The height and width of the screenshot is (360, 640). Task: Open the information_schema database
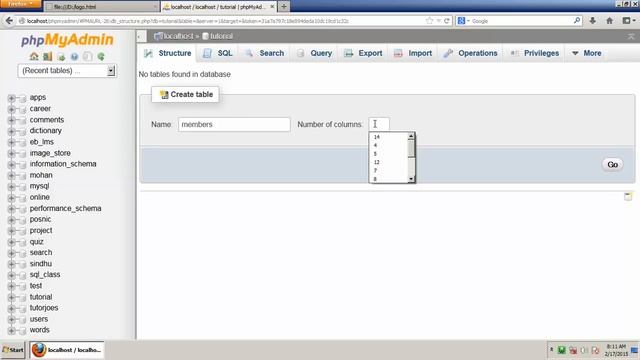63,164
